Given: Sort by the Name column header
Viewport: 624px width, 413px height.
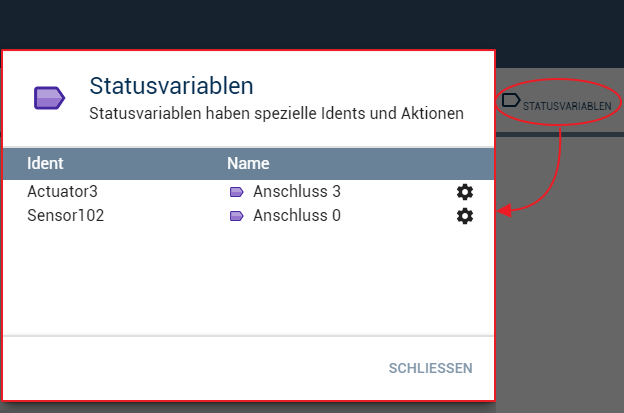Looking at the screenshot, I should point(248,163).
